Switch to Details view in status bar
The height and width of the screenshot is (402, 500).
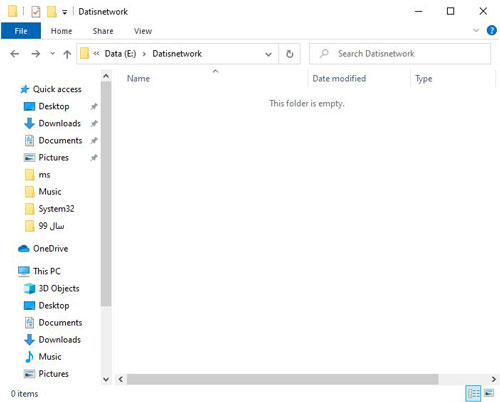click(473, 393)
